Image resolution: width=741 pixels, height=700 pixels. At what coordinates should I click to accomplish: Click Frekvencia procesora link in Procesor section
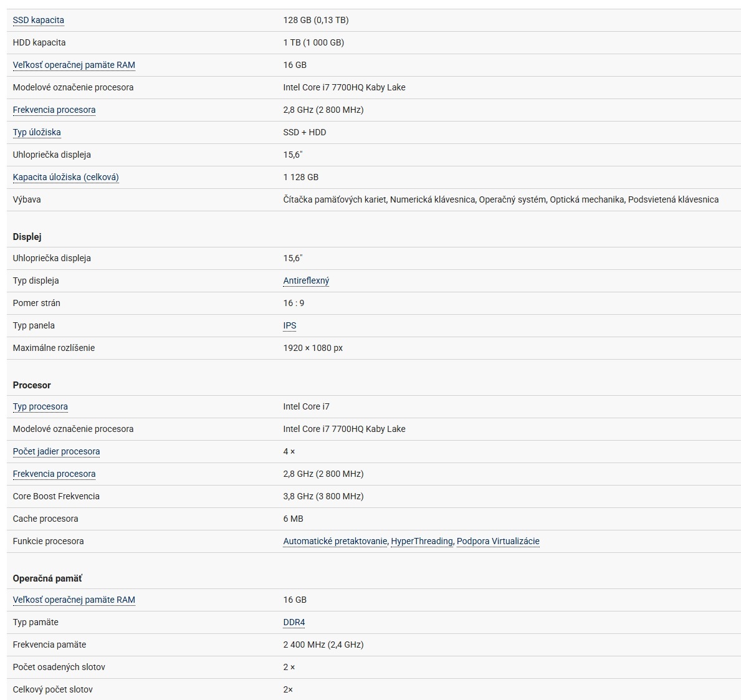pos(54,474)
